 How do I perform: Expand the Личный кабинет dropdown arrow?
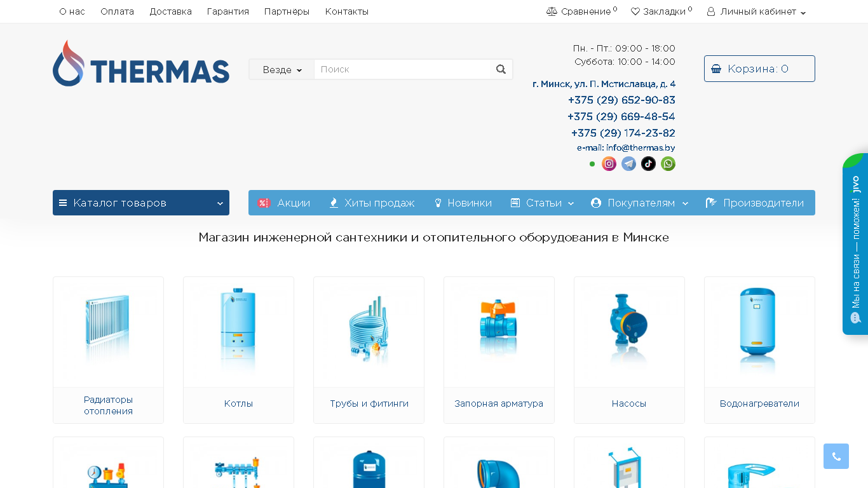click(x=803, y=13)
